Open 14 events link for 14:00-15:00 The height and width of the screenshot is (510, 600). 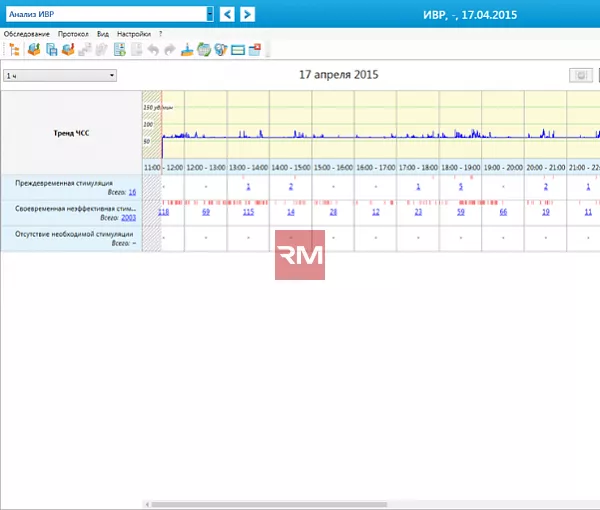click(291, 212)
